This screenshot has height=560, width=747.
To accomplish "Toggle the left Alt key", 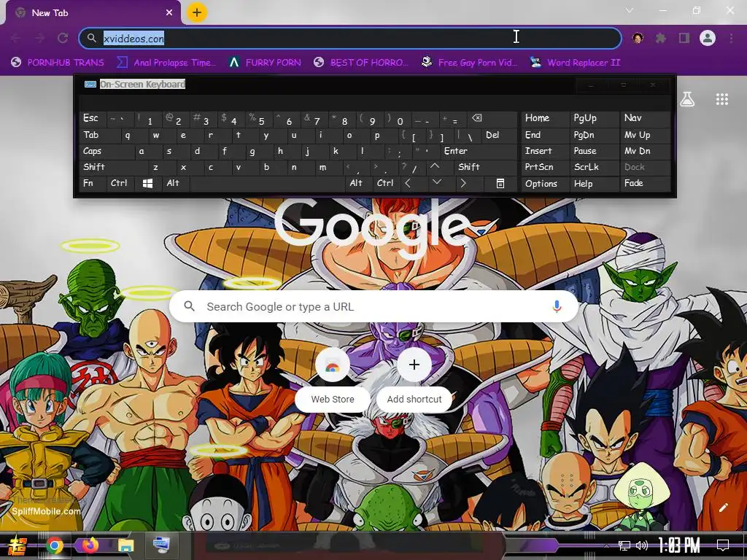I will pyautogui.click(x=175, y=183).
